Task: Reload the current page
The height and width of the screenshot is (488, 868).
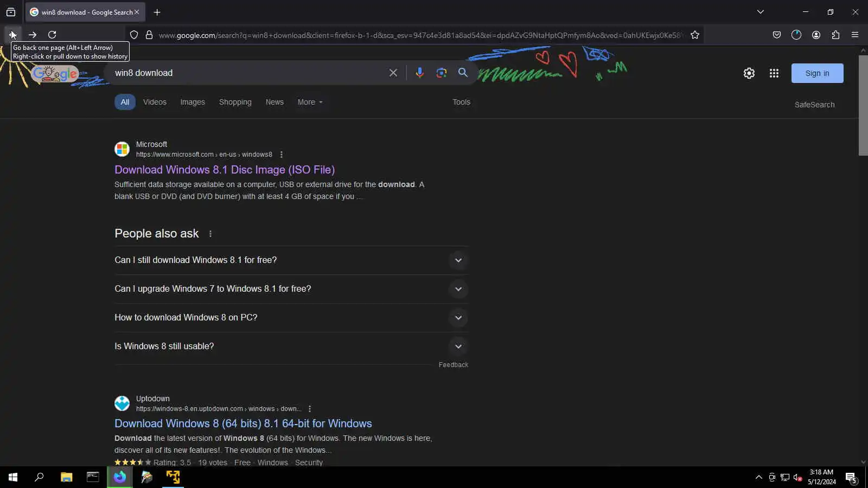Action: coord(52,35)
